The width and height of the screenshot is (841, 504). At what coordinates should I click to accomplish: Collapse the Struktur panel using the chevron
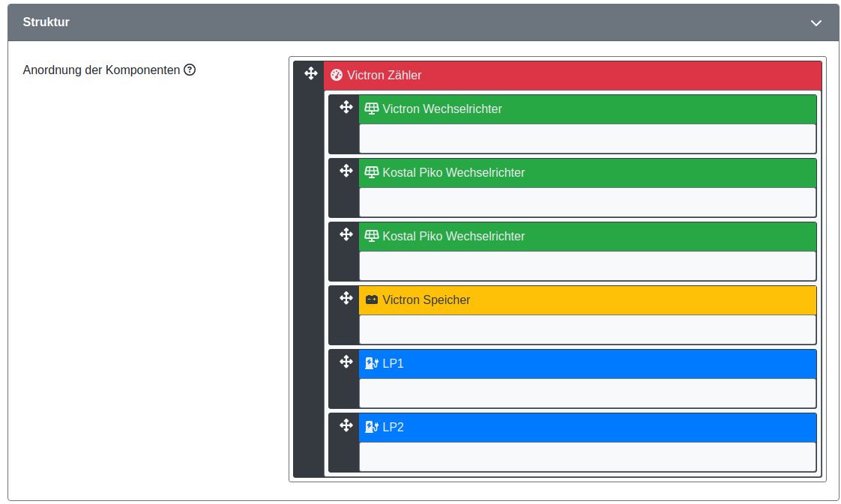click(x=816, y=23)
